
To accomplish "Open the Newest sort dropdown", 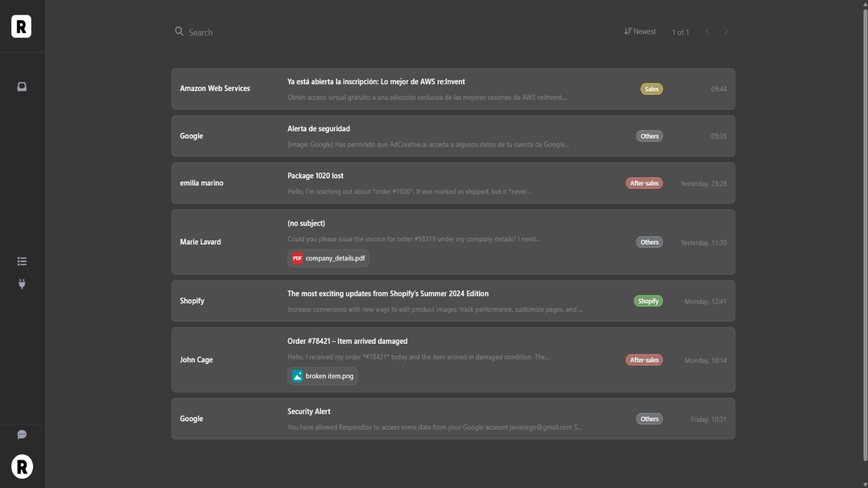I will coord(640,31).
